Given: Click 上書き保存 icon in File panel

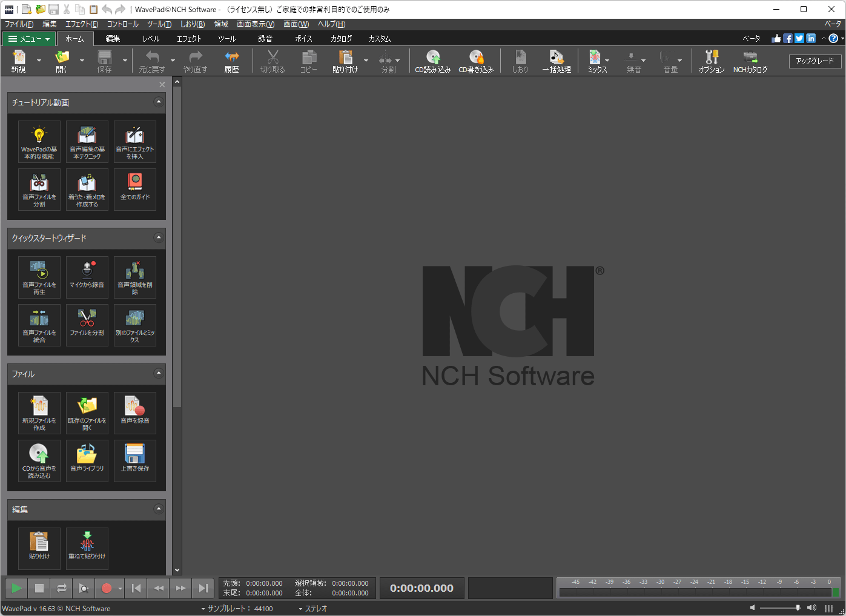Looking at the screenshot, I should (135, 461).
